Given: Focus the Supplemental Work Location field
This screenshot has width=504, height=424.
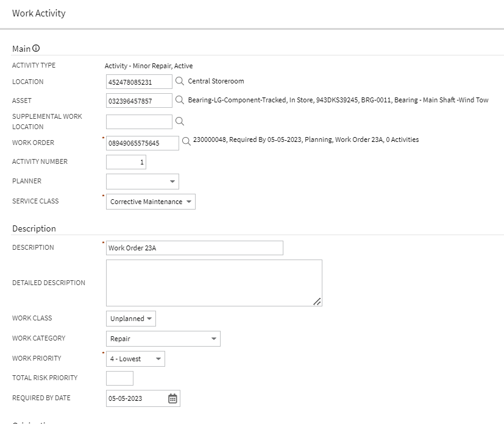Looking at the screenshot, I should (x=139, y=122).
